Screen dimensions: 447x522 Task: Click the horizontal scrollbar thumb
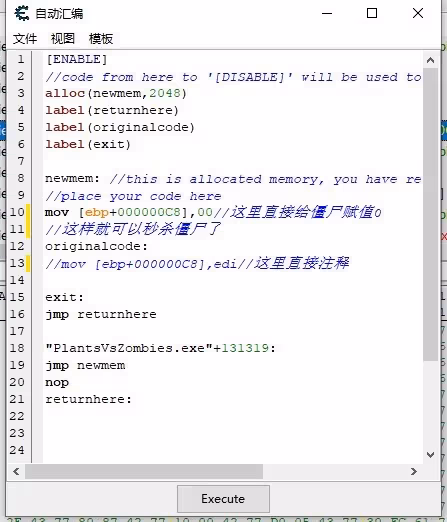144,471
